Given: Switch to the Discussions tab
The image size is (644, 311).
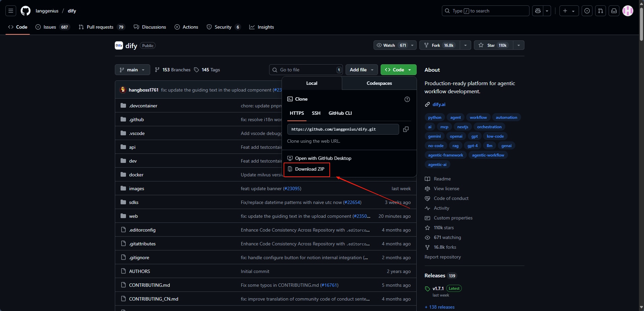Looking at the screenshot, I should 150,27.
